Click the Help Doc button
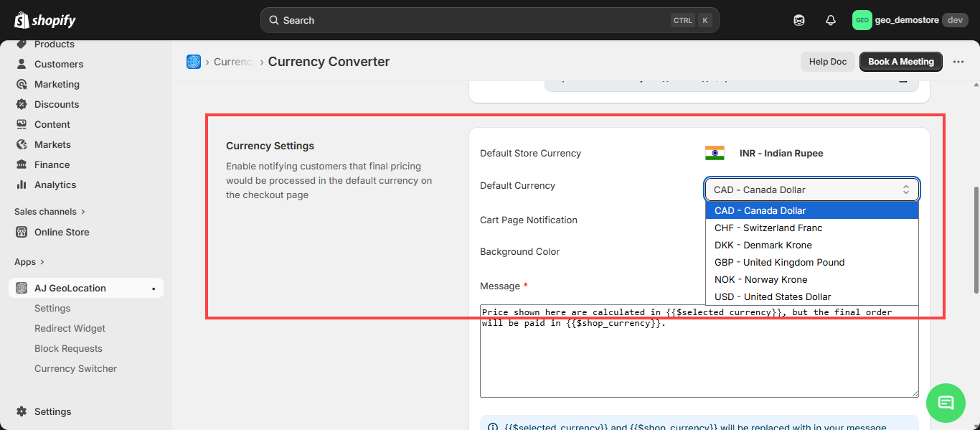 coord(827,62)
